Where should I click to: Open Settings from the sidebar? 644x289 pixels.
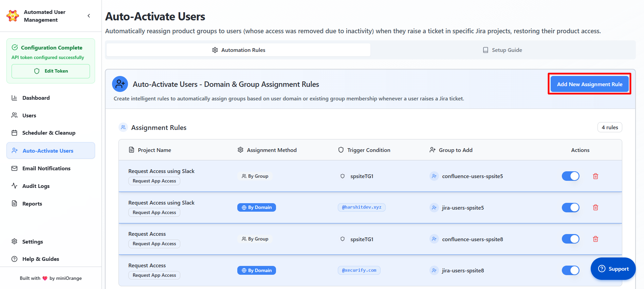click(51, 242)
